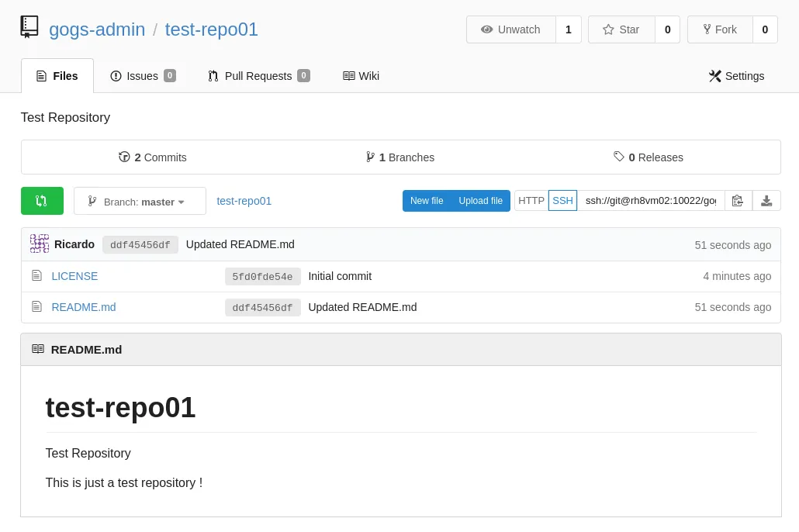This screenshot has width=799, height=532.
Task: Click the repository mirror icon beside gogs-admin
Action: [x=29, y=26]
